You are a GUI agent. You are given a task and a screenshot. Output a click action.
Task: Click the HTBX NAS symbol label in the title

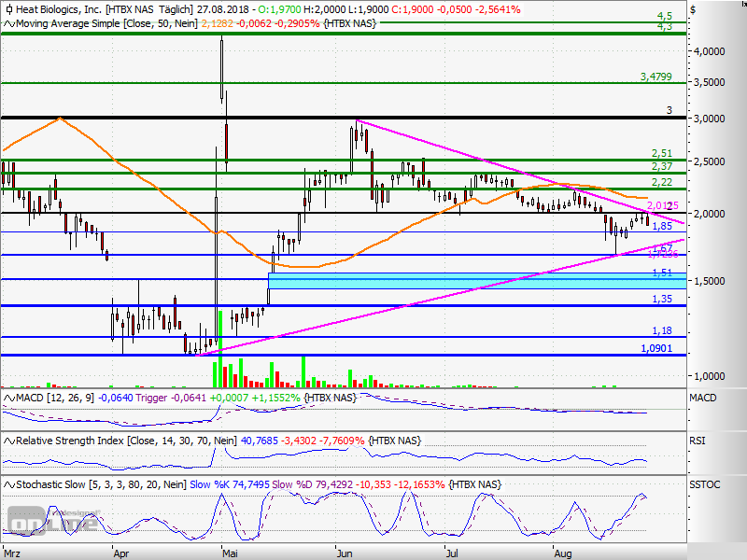(x=131, y=9)
